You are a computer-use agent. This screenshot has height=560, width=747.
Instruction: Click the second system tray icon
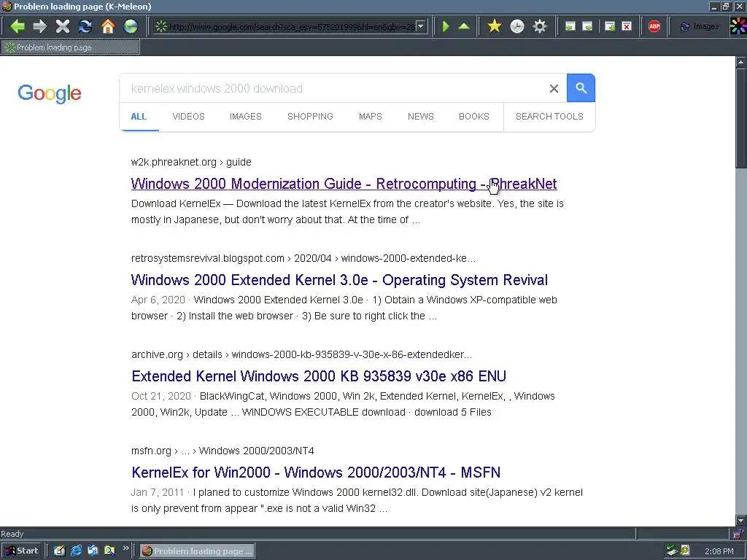(x=685, y=551)
